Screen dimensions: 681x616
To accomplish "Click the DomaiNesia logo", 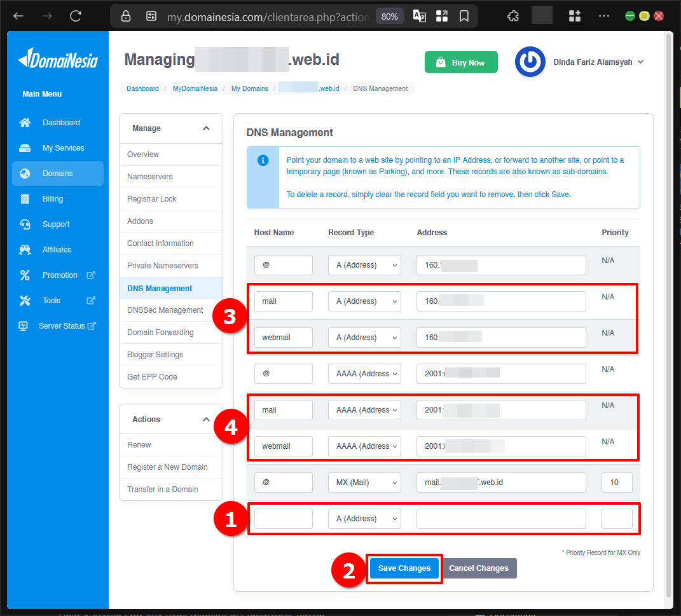I will (57, 58).
